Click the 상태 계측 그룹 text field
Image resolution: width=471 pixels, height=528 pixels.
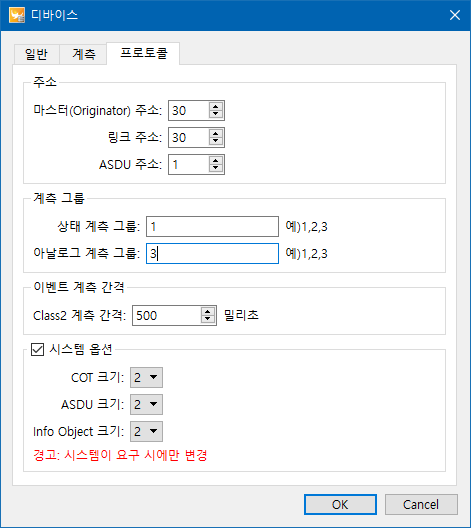212,227
